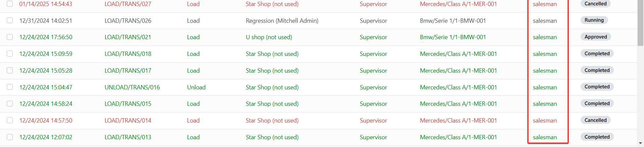
Task: Toggle the checkbox for LOAD/TRANS/014 row
Action: [x=10, y=120]
